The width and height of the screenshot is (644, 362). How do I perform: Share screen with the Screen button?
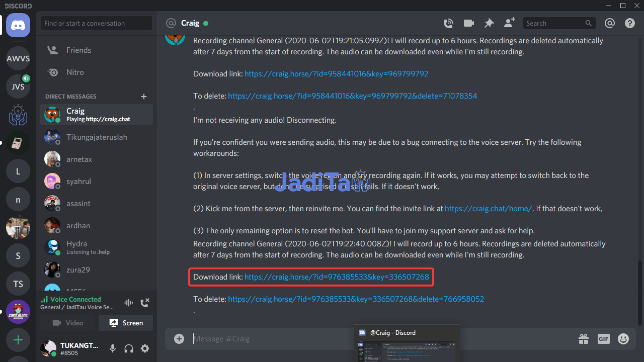[126, 323]
